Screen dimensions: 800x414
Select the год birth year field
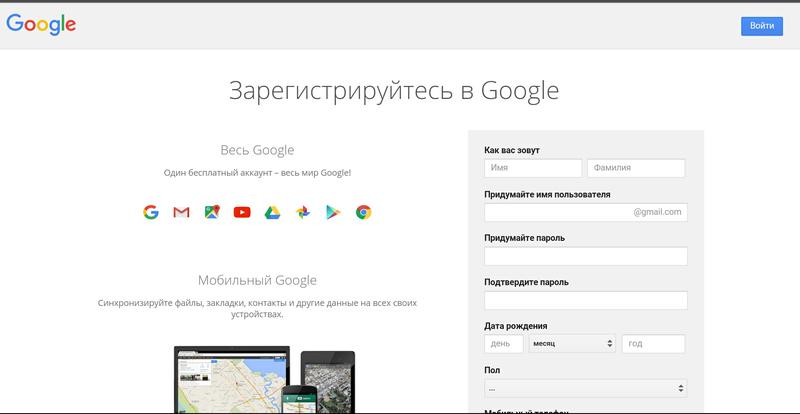tap(653, 343)
